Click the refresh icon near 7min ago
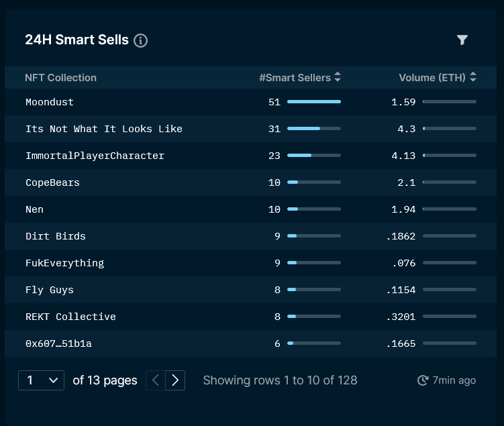This screenshot has height=426, width=504. [x=423, y=380]
